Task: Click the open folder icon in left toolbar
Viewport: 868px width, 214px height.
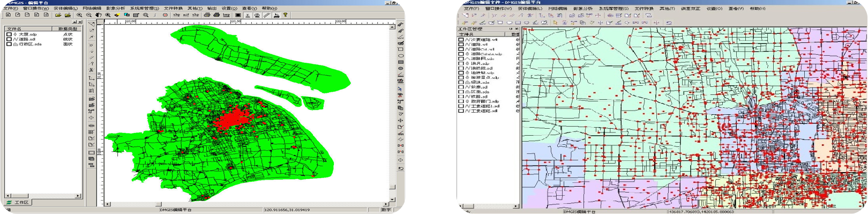Action: (x=58, y=15)
